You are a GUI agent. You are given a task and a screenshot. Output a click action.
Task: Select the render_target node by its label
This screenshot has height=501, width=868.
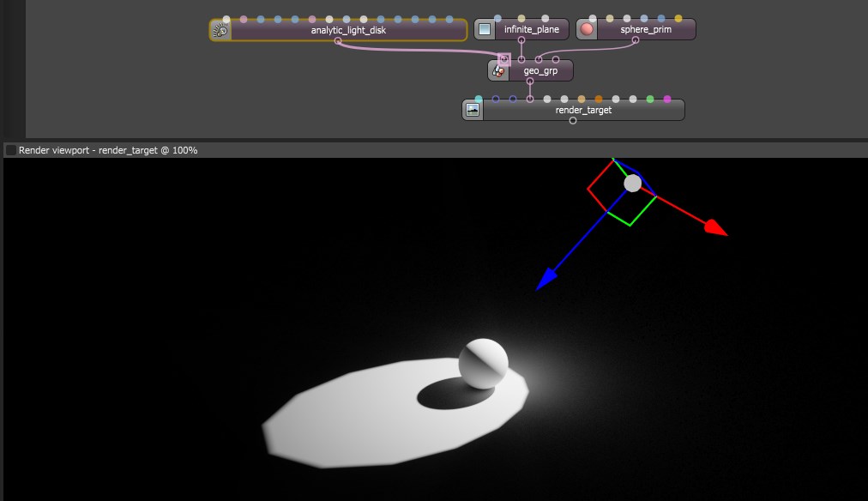click(583, 110)
